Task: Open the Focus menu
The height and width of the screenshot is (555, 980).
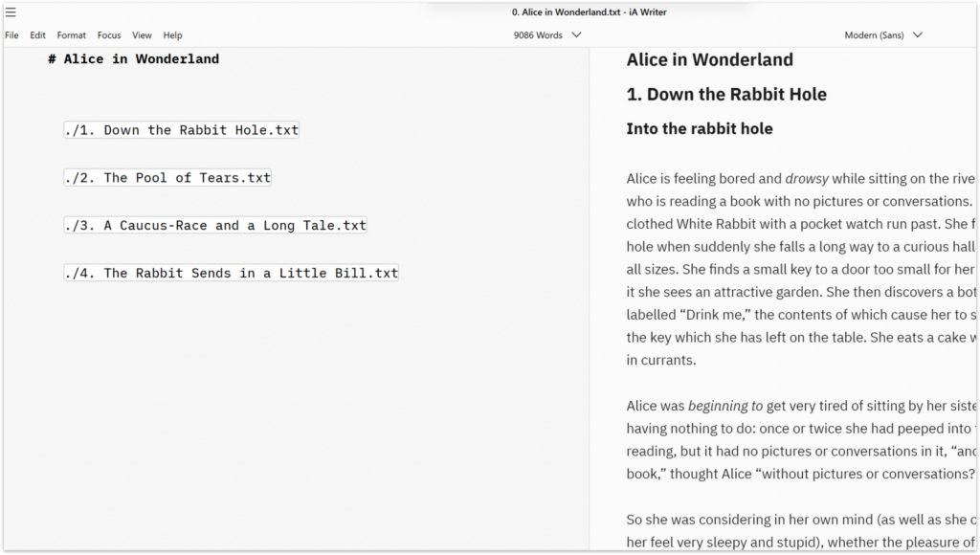Action: pyautogui.click(x=108, y=34)
